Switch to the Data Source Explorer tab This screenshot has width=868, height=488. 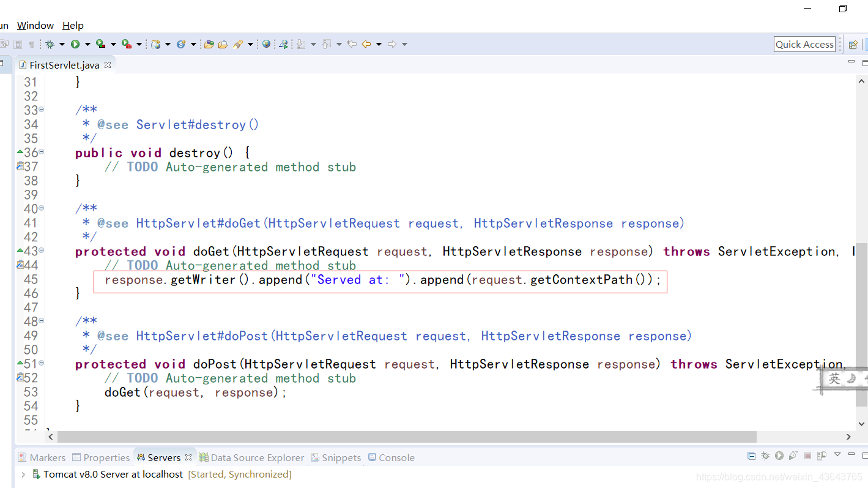point(251,457)
